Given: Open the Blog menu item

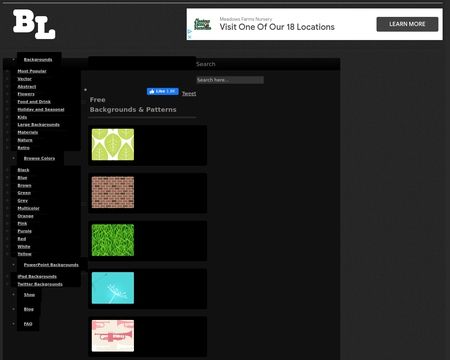Looking at the screenshot, I should (29, 309).
